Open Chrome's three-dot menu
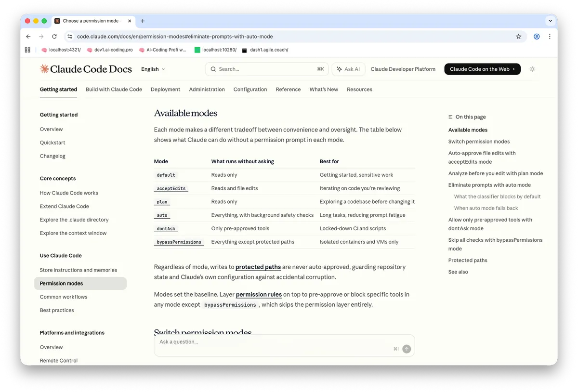 point(550,37)
